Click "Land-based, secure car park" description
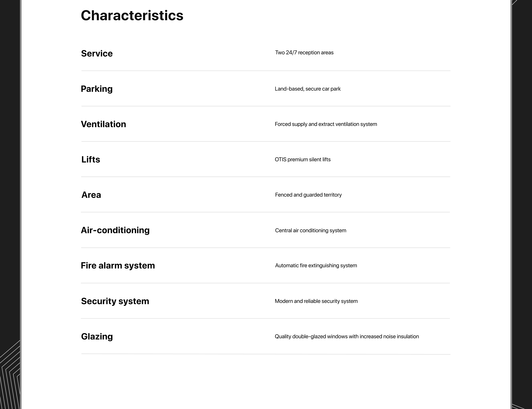Screen dimensions: 532x409 [308, 89]
